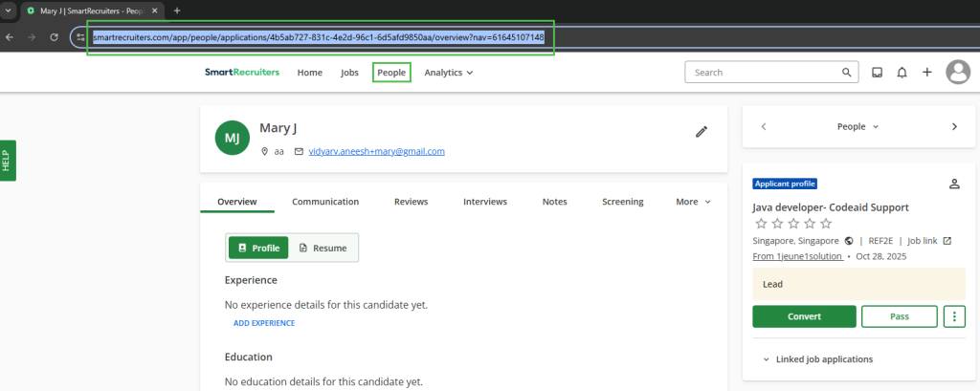Screen dimensions: 980x391
Task: Click the ADD EXPERIENCE link
Action: (264, 323)
